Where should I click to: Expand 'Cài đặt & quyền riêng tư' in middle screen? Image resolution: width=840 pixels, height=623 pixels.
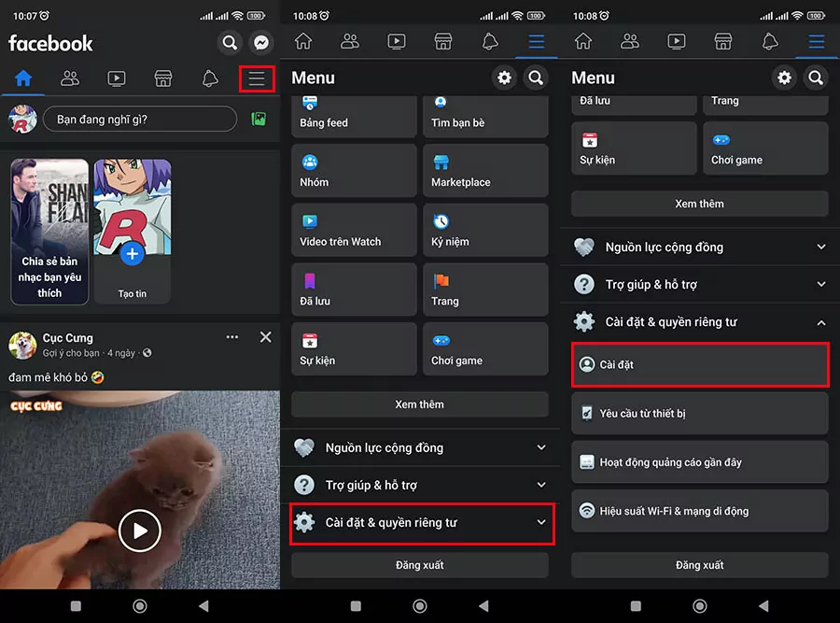(x=422, y=523)
